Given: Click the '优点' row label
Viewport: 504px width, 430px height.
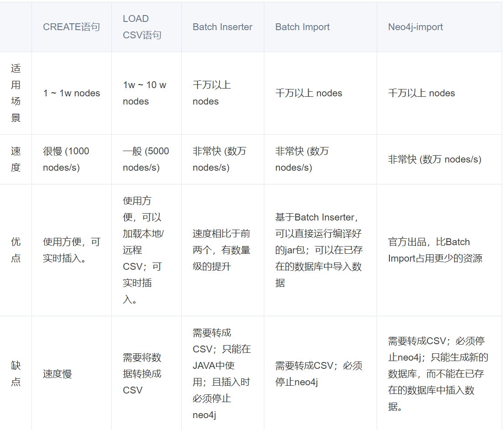Looking at the screenshot, I should (16, 250).
